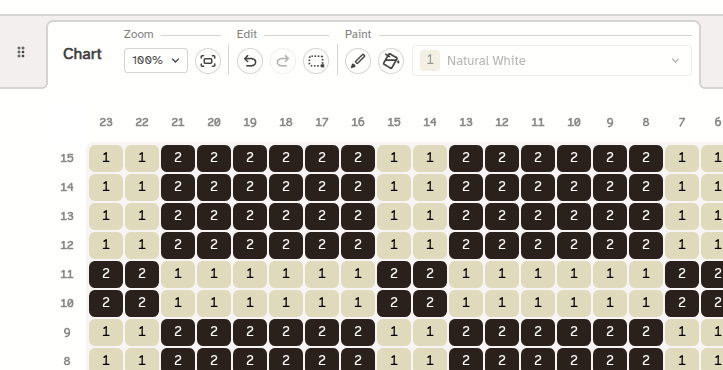Image resolution: width=723 pixels, height=370 pixels.
Task: Toggle stitch at row 15, column 21
Action: tap(178, 158)
